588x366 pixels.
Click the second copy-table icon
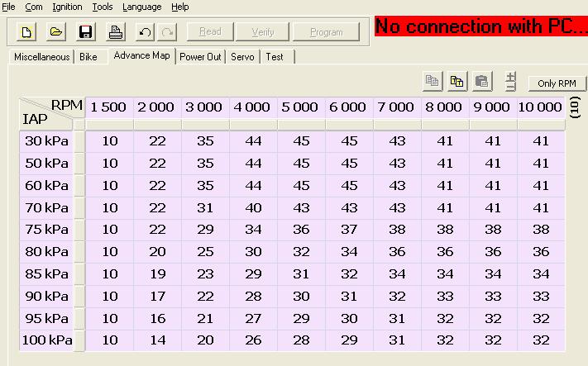coord(457,81)
